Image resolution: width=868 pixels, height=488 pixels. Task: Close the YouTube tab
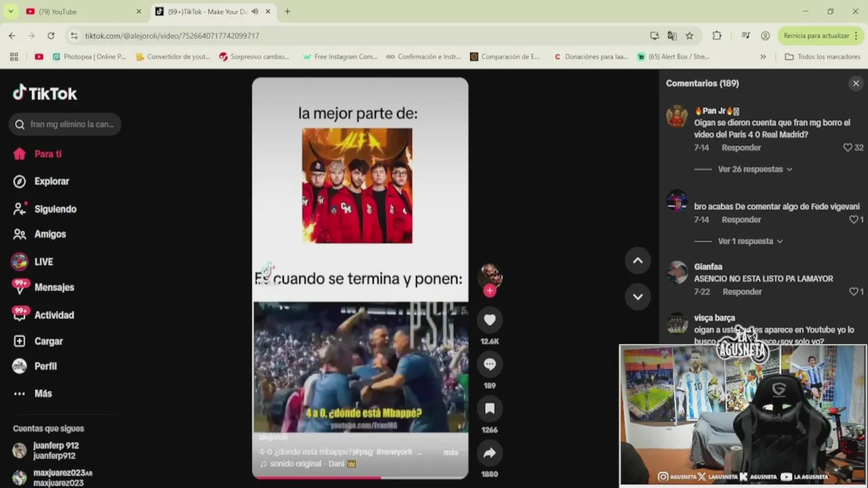139,12
